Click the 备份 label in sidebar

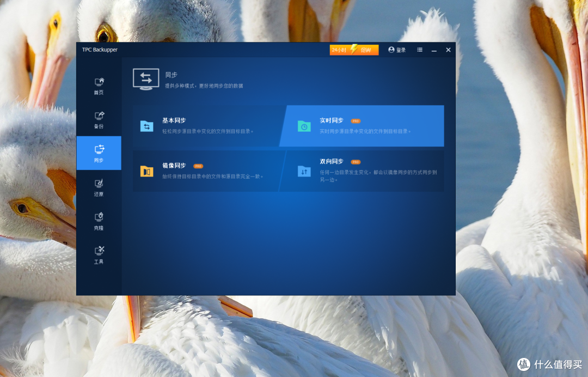(x=99, y=126)
